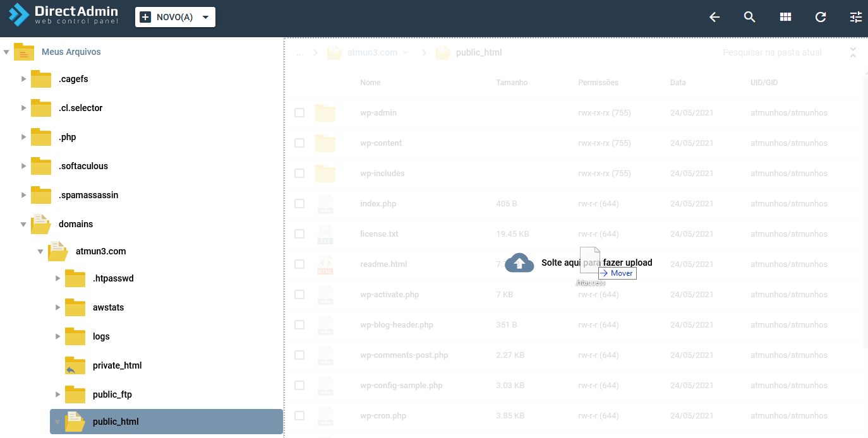
Task: Sort by the Tamanho column header
Action: pos(512,83)
